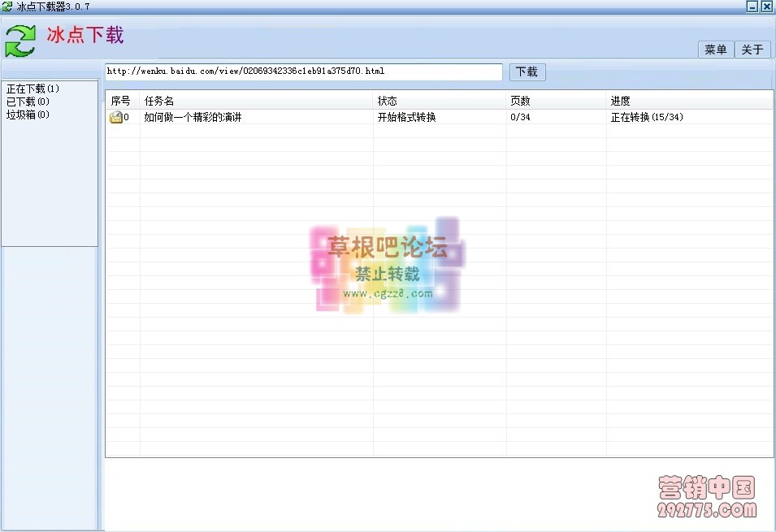This screenshot has height=532, width=776.
Task: Click the small app icon in title bar
Action: tap(7, 6)
